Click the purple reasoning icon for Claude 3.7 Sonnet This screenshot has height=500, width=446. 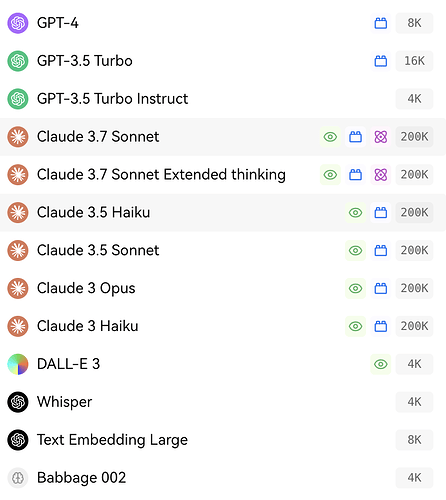pyautogui.click(x=381, y=137)
